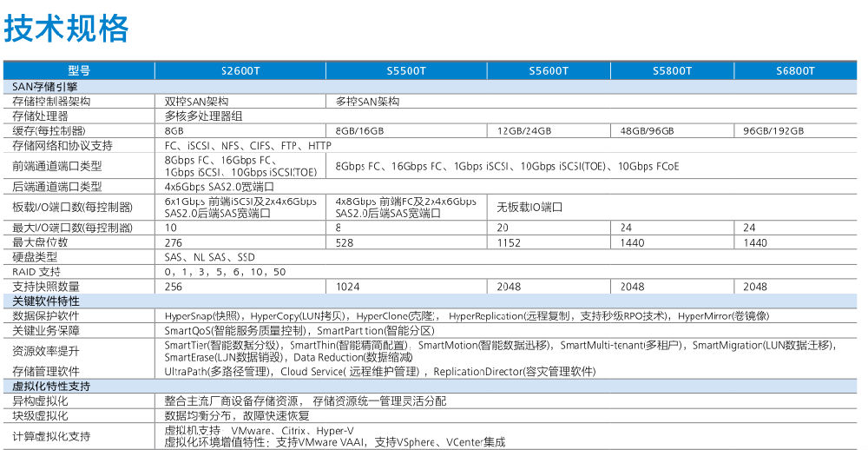Select the S2600T column header
Image resolution: width=868 pixels, height=450 pixels.
[x=240, y=71]
